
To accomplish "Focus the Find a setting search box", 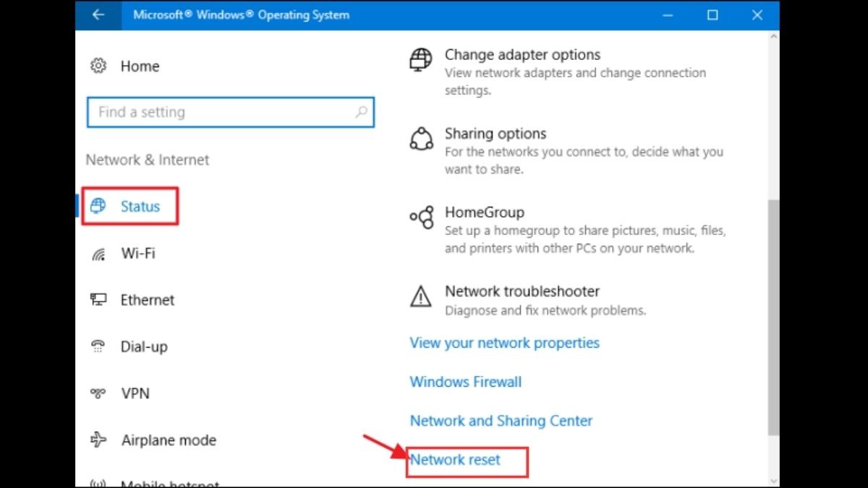I will pyautogui.click(x=231, y=112).
